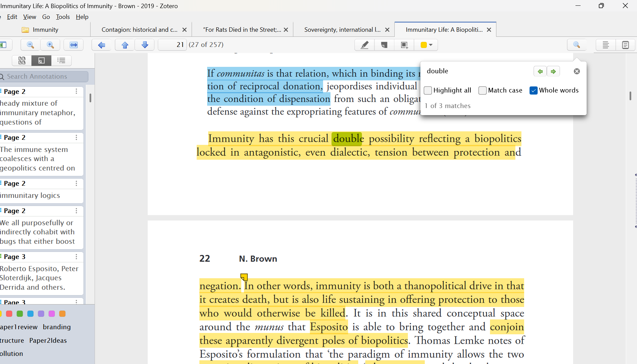Open the find in document search
Image resolution: width=637 pixels, height=364 pixels.
click(577, 45)
